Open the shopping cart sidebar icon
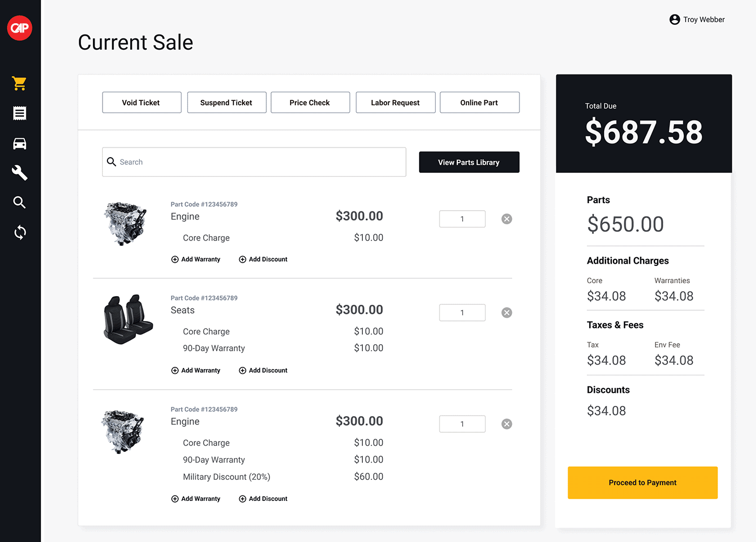 [19, 83]
